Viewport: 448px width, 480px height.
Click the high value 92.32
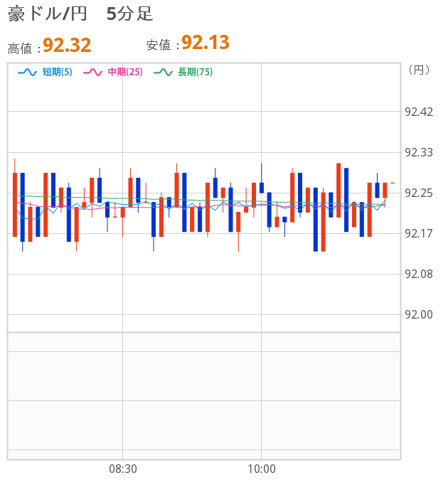[x=67, y=46]
